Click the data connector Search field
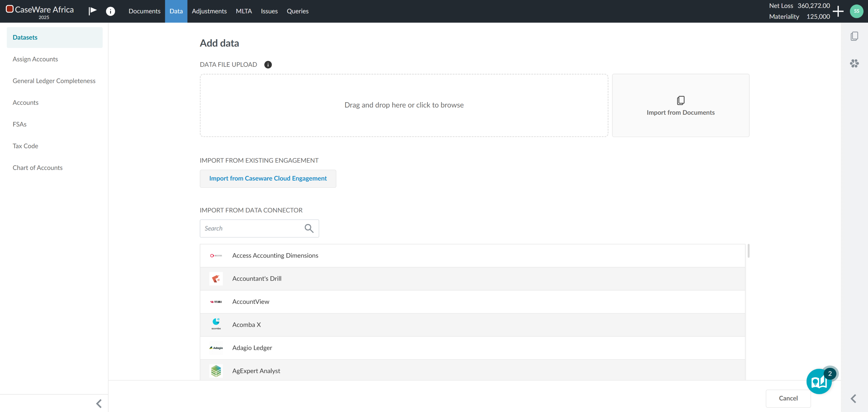 [253, 228]
